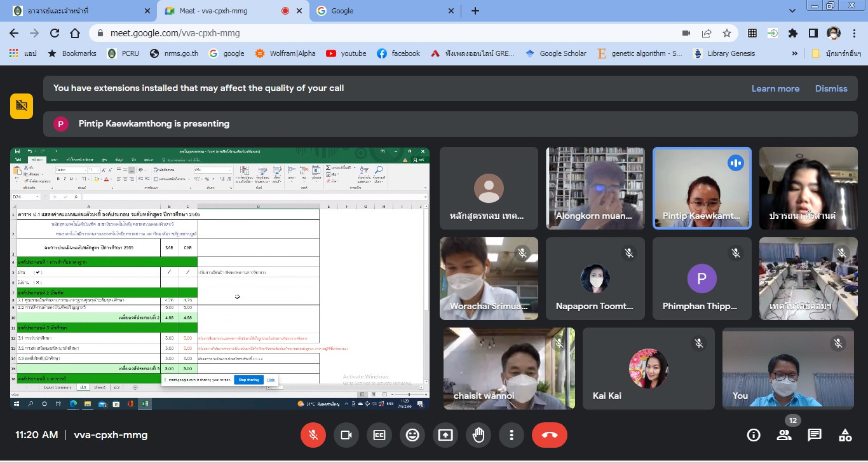Viewport: 868px width, 463px height.
Task: Open the emoji reactions button
Action: 412,435
